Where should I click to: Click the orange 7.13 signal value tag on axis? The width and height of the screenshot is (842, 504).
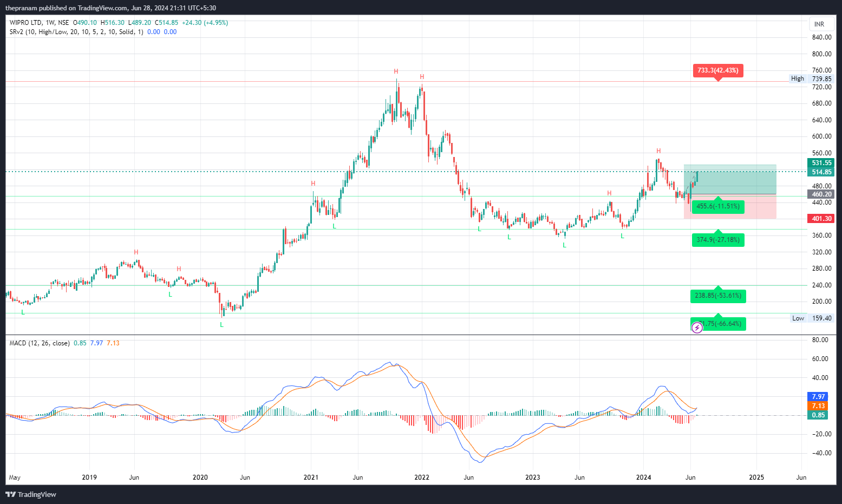pyautogui.click(x=818, y=406)
